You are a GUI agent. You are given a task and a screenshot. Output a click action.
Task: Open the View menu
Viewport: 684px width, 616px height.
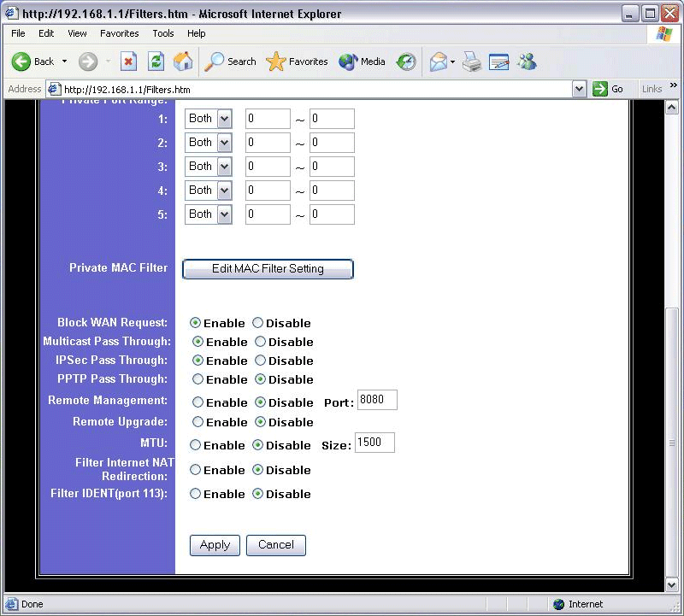tap(77, 33)
